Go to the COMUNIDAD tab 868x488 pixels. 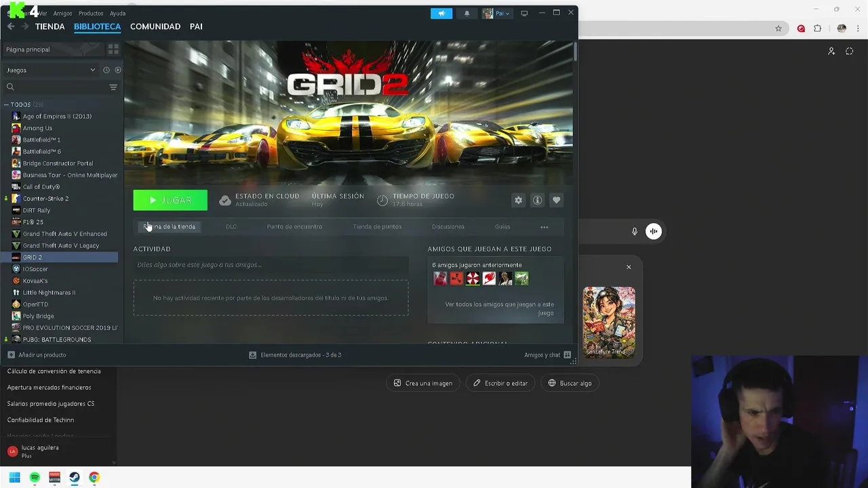click(x=155, y=26)
